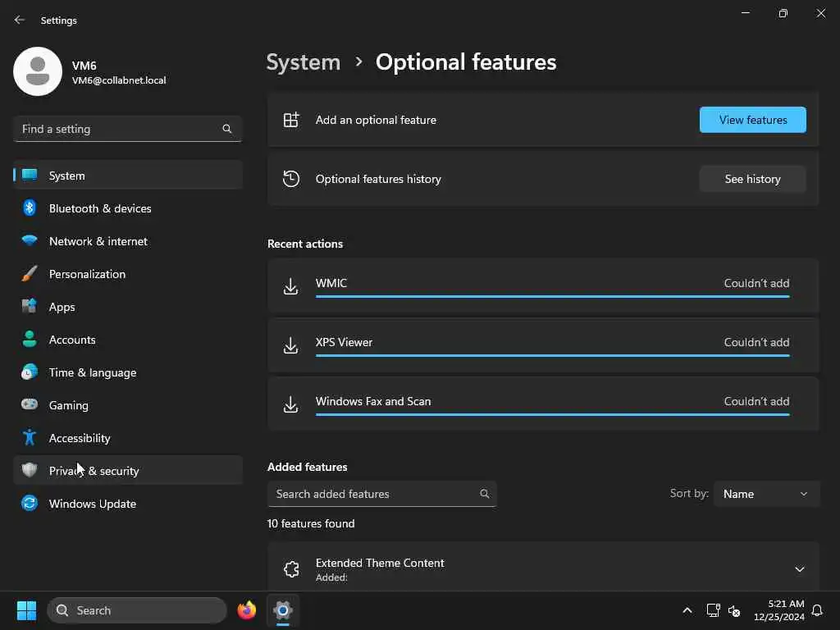The image size is (840, 630).
Task: Click the Search added features field
Action: click(x=373, y=494)
